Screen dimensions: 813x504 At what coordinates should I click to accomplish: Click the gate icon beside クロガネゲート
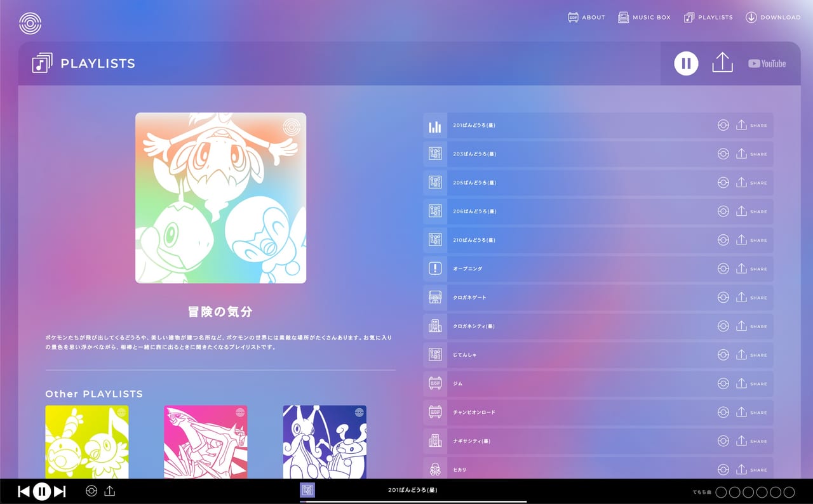tap(434, 297)
